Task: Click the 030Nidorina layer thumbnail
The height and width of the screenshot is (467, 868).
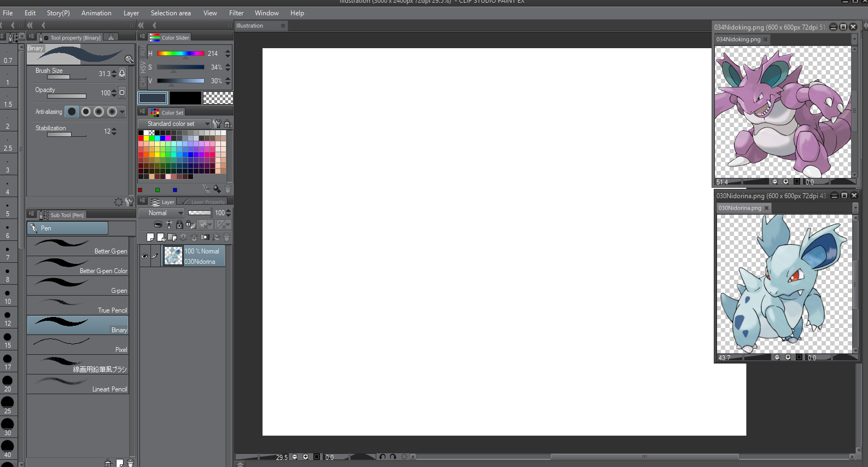Action: (x=173, y=256)
